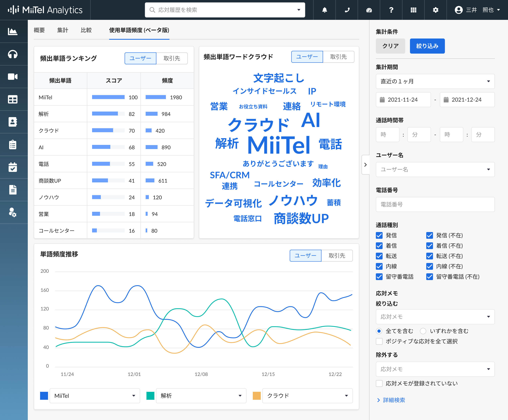
Task: Open the contacts address book sidebar icon
Action: pyautogui.click(x=13, y=122)
